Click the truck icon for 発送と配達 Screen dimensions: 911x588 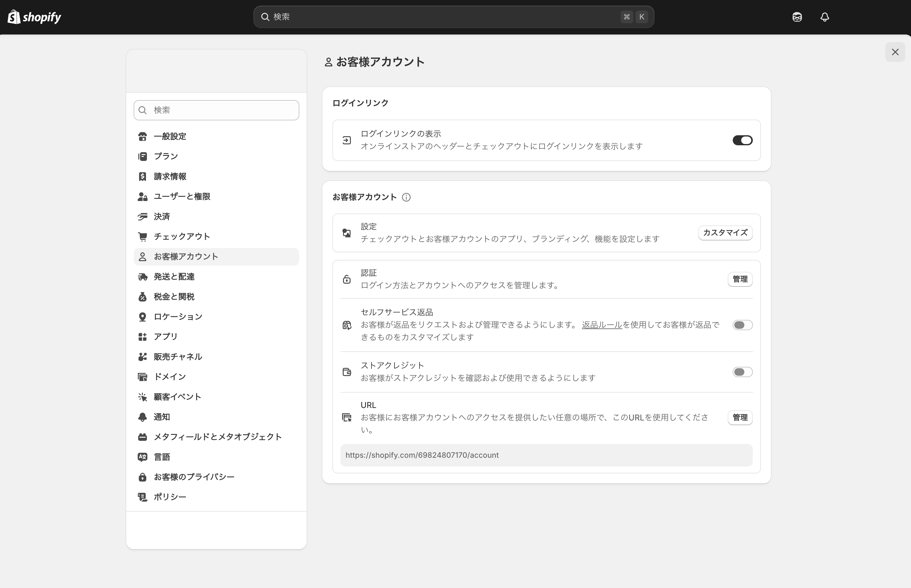(143, 277)
